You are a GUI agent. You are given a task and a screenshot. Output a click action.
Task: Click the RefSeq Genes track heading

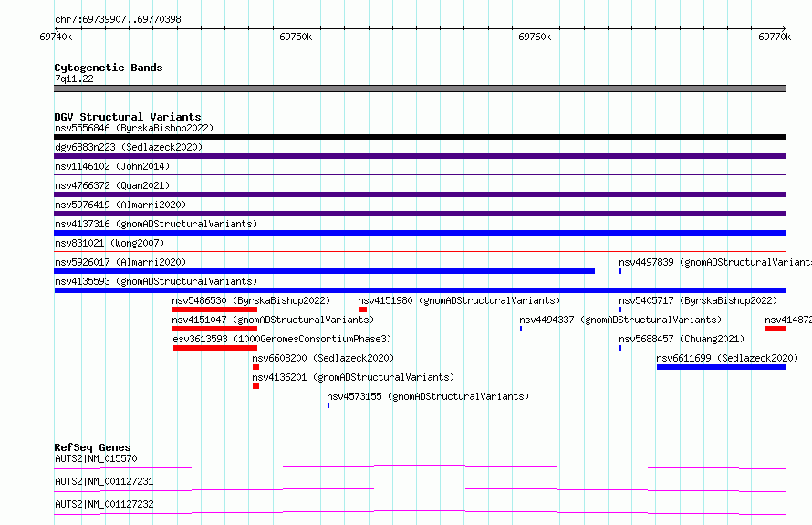[92, 447]
